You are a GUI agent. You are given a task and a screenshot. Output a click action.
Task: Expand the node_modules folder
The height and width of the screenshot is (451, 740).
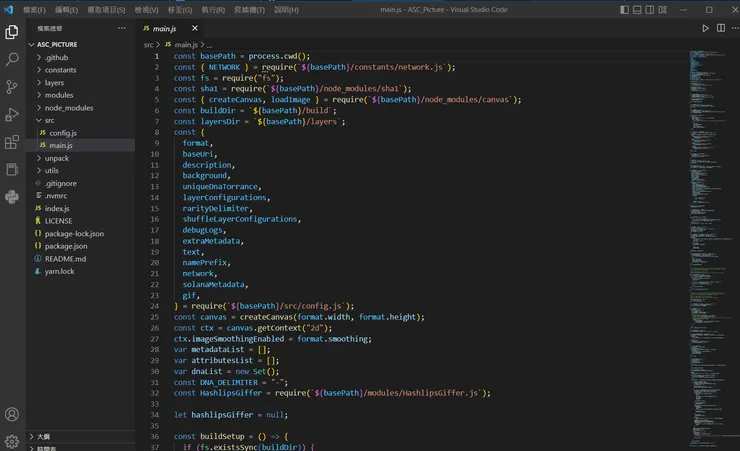[68, 107]
